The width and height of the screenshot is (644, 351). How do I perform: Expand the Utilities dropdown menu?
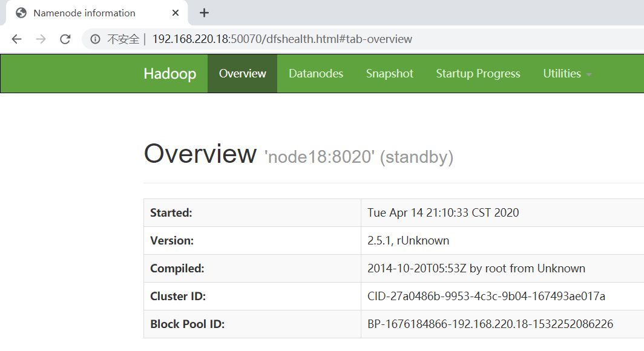[x=567, y=73]
